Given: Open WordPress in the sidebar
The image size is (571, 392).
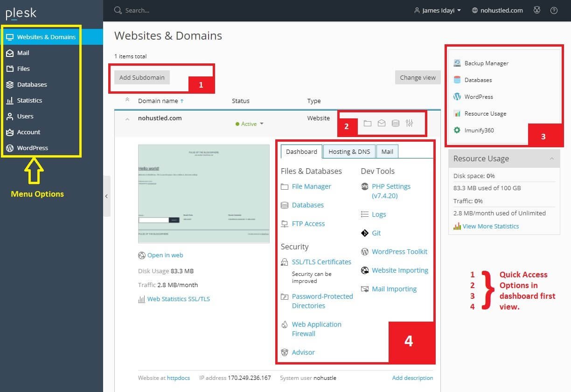Looking at the screenshot, I should click(51, 148).
